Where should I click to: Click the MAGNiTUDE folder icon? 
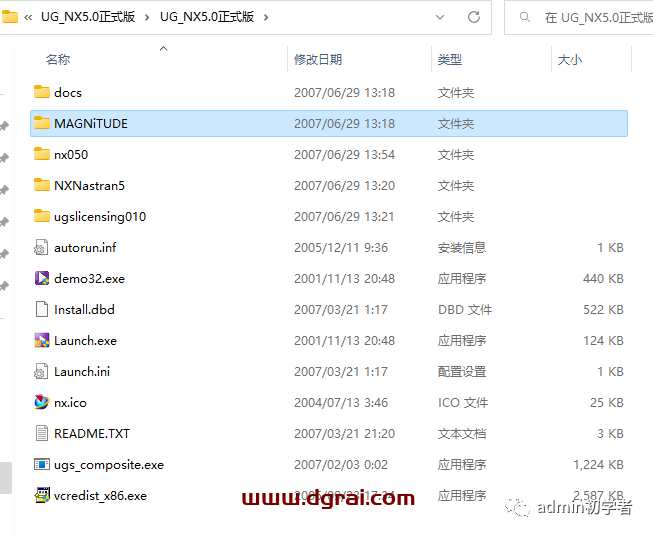point(42,123)
